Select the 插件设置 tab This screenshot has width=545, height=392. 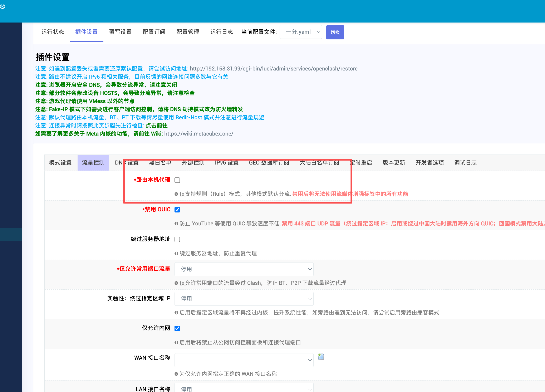87,32
